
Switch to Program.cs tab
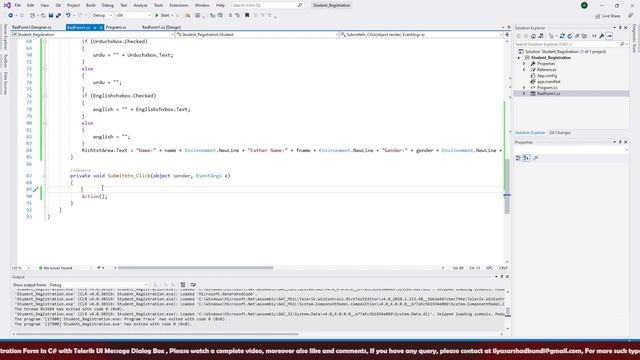click(x=116, y=27)
